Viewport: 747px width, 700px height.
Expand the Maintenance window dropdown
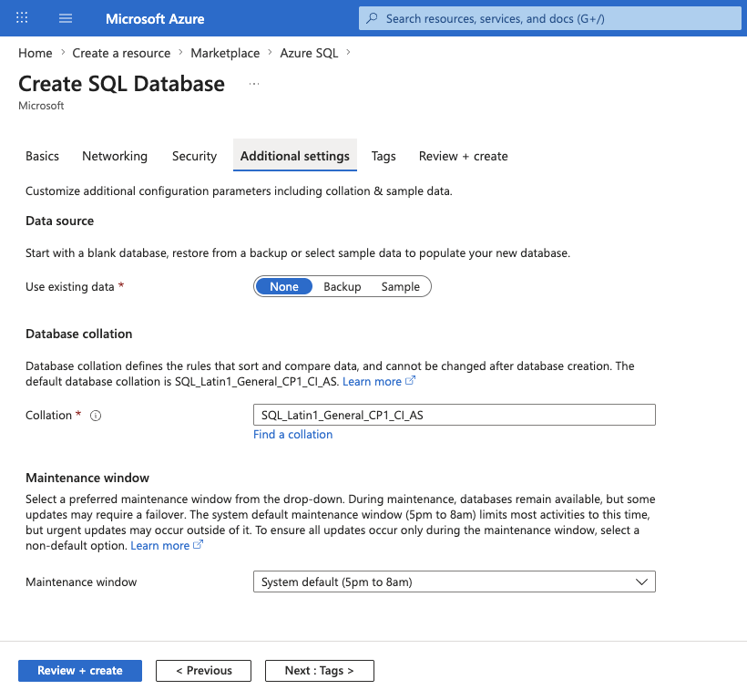pos(454,582)
